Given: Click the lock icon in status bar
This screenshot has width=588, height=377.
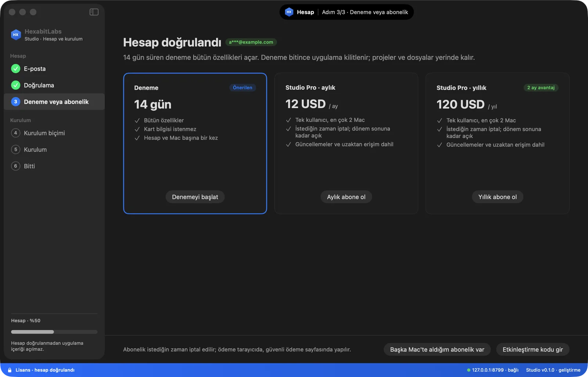Looking at the screenshot, I should pos(10,370).
